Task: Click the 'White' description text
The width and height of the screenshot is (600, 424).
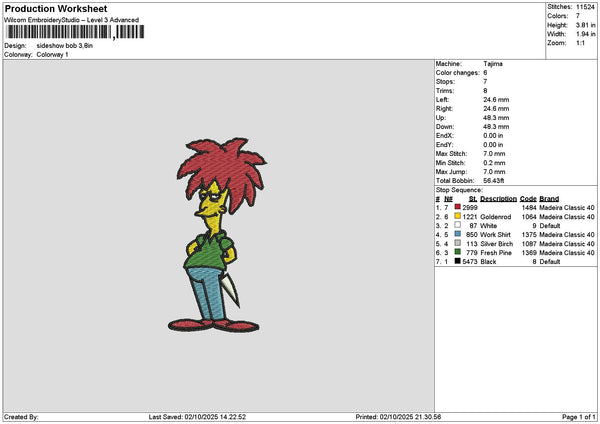Action: [x=488, y=226]
